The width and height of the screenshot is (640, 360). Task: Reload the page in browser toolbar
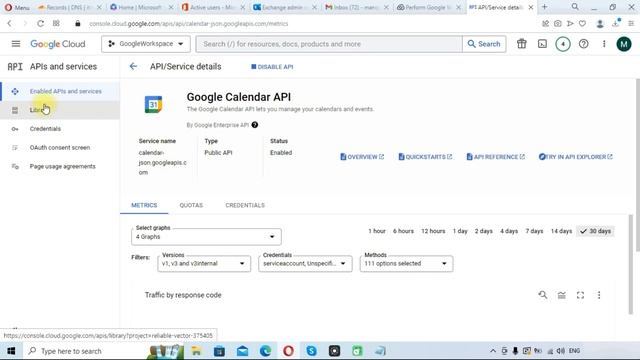click(40, 24)
